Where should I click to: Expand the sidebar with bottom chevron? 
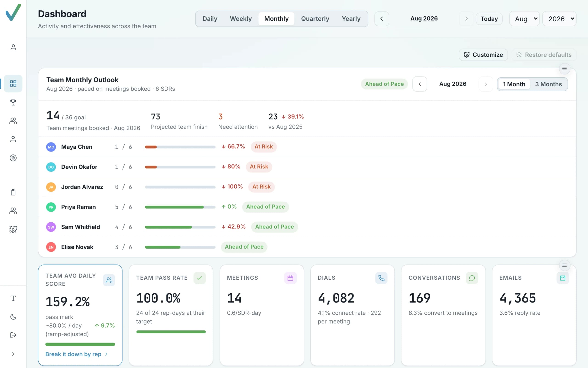tap(13, 354)
